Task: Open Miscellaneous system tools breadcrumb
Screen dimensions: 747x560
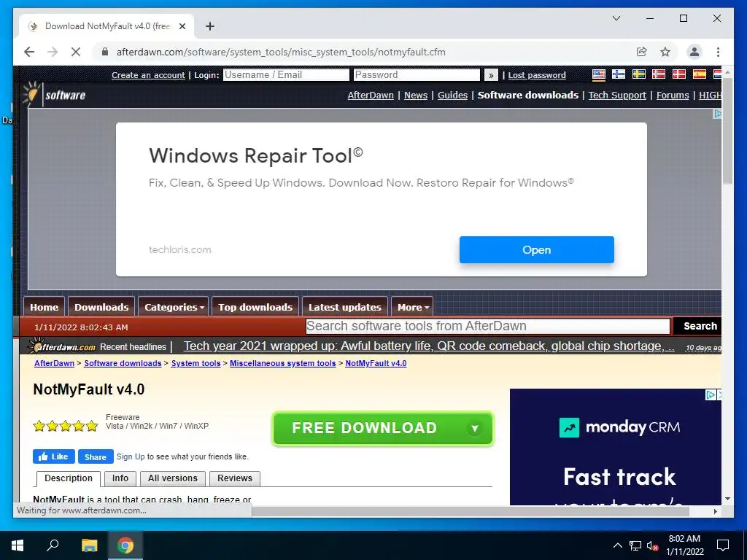Action: pyautogui.click(x=282, y=363)
